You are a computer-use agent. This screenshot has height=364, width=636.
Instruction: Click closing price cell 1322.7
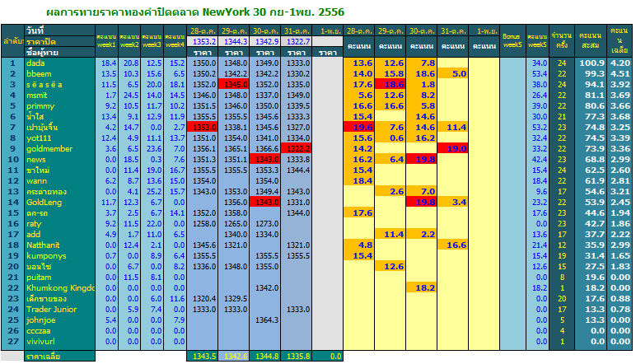click(297, 41)
